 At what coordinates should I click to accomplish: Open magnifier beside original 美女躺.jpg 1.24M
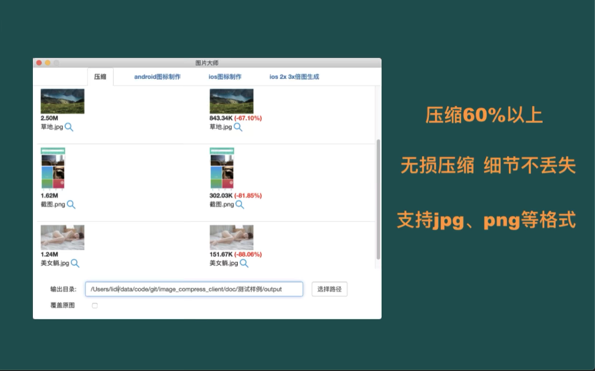point(75,263)
